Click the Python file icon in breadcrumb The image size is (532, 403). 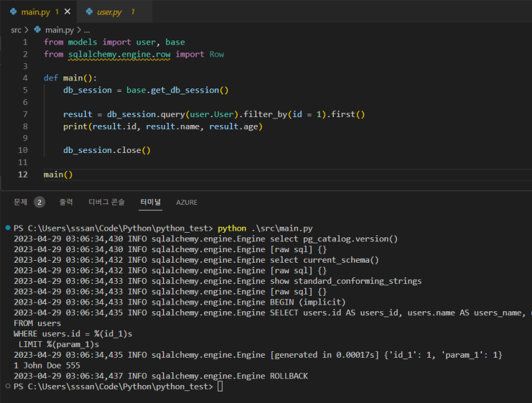[x=37, y=30]
